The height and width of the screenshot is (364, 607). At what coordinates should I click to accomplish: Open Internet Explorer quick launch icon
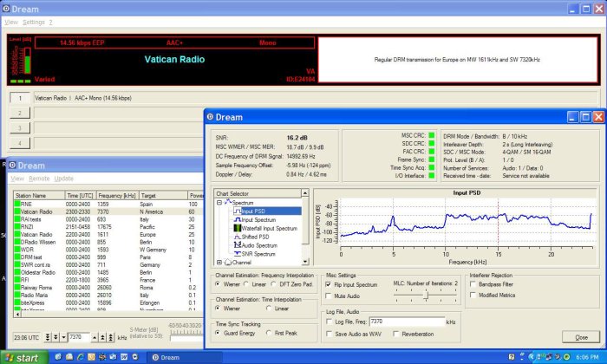point(80,357)
